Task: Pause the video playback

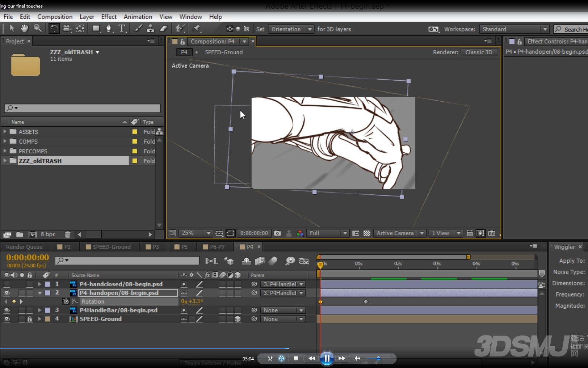Action: (x=327, y=358)
